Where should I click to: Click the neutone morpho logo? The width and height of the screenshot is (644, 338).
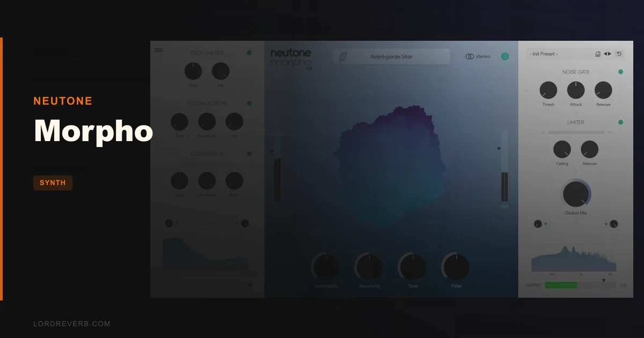pyautogui.click(x=291, y=58)
